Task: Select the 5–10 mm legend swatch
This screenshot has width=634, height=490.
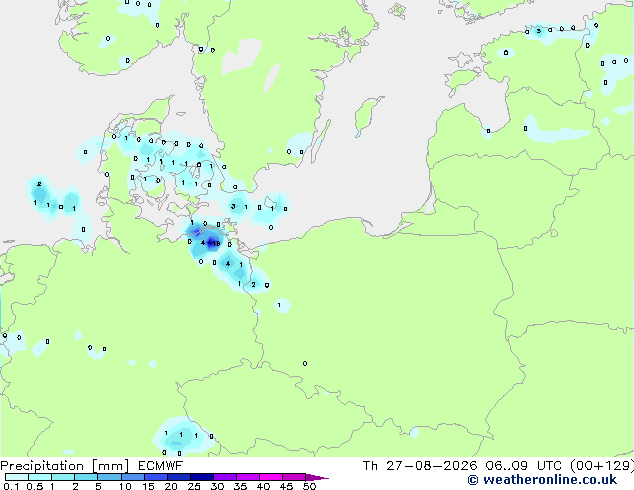Action: [x=109, y=477]
